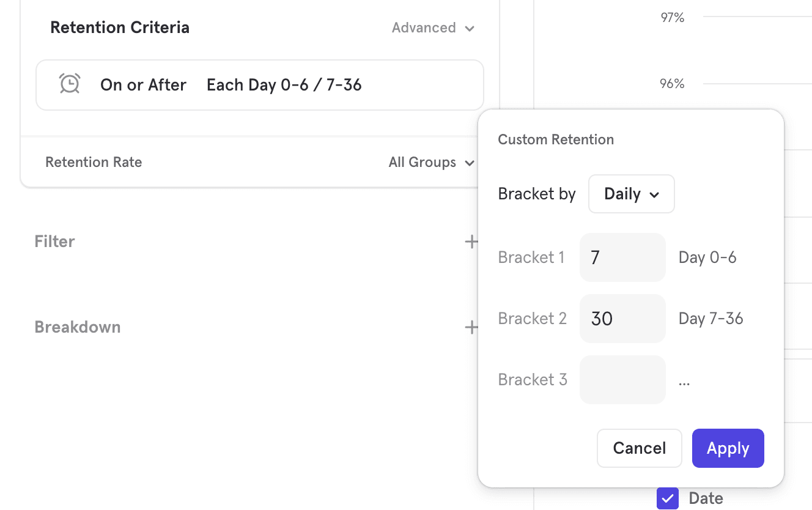Image resolution: width=812 pixels, height=510 pixels.
Task: Click the alarm clock icon in Retention Criteria
Action: point(70,84)
